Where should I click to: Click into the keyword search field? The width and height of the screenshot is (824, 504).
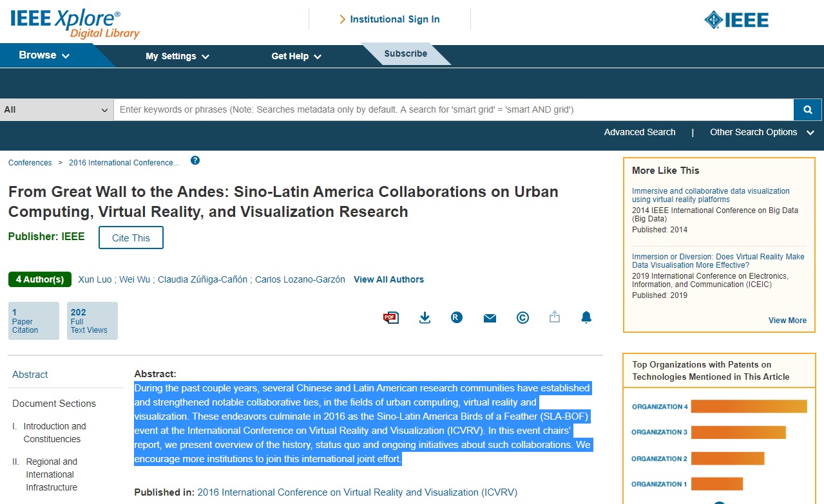click(x=453, y=110)
